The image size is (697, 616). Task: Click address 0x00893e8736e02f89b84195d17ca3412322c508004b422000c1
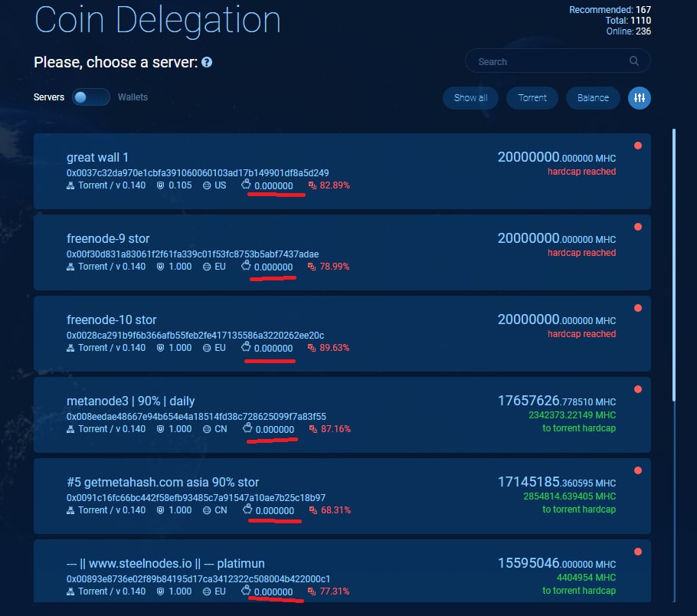coord(198,578)
